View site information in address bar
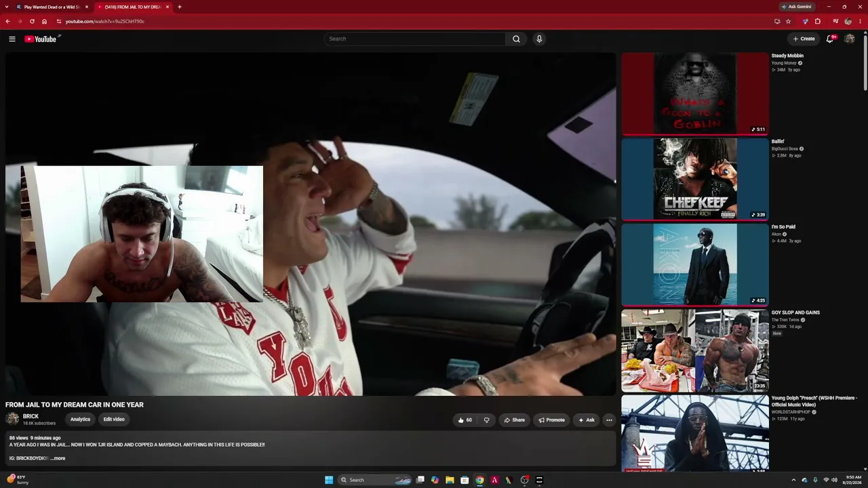Screen dimensions: 868x488 [x=59, y=21]
